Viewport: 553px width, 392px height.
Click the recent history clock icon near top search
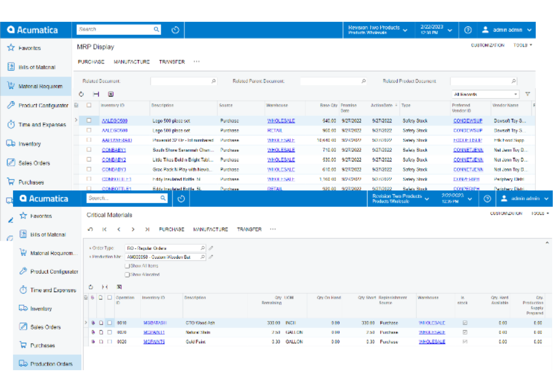pos(175,30)
